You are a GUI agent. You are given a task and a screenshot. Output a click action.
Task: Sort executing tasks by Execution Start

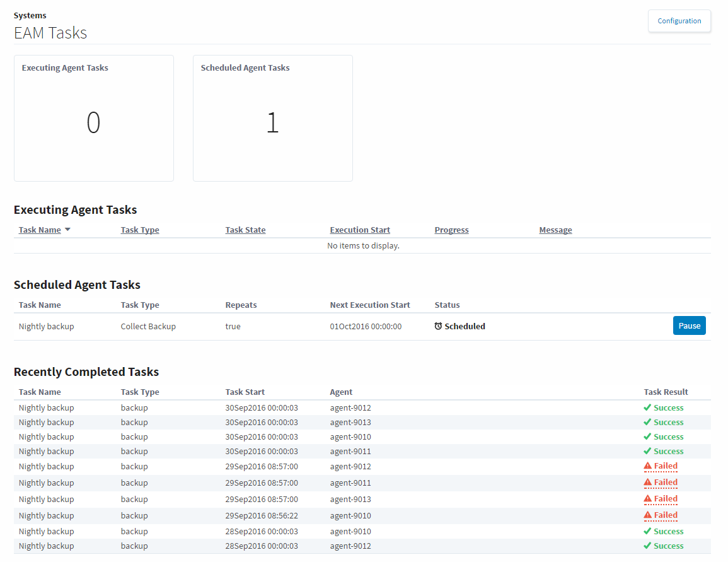point(360,230)
